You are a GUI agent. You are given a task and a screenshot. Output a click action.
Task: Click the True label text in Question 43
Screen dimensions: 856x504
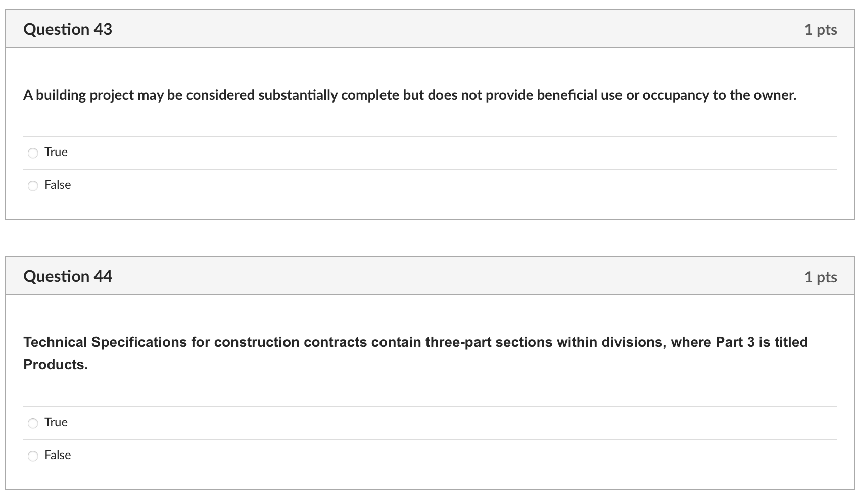click(x=56, y=152)
